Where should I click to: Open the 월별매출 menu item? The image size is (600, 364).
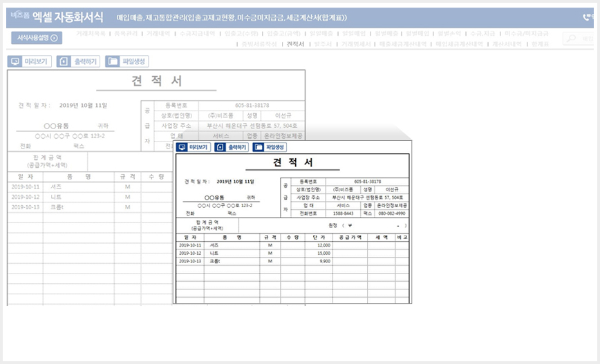point(386,34)
